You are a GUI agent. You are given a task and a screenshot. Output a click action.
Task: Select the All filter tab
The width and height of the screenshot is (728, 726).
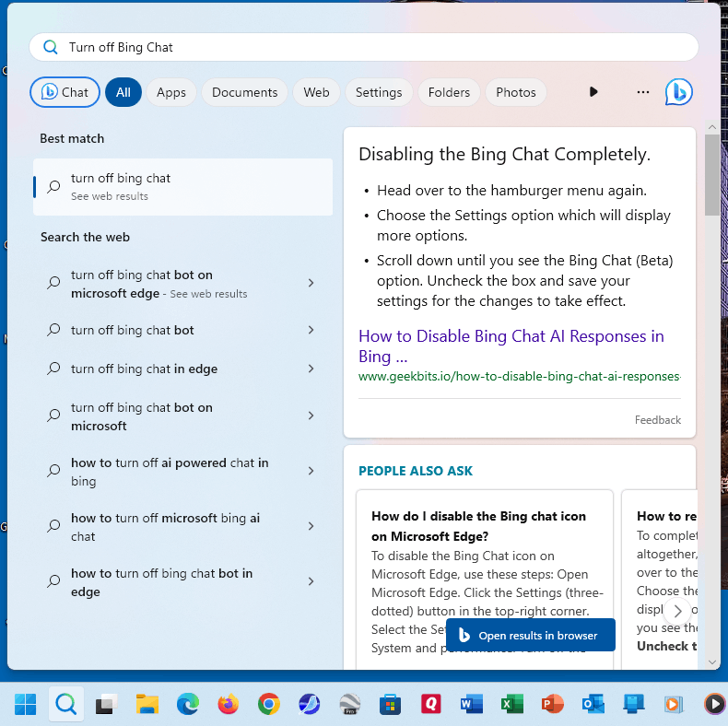[x=123, y=92]
